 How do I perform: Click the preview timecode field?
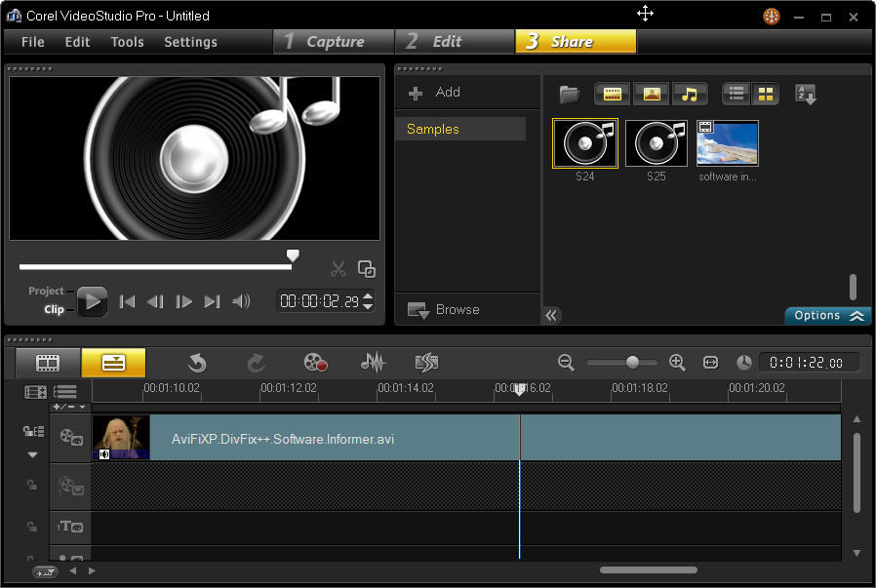click(320, 301)
